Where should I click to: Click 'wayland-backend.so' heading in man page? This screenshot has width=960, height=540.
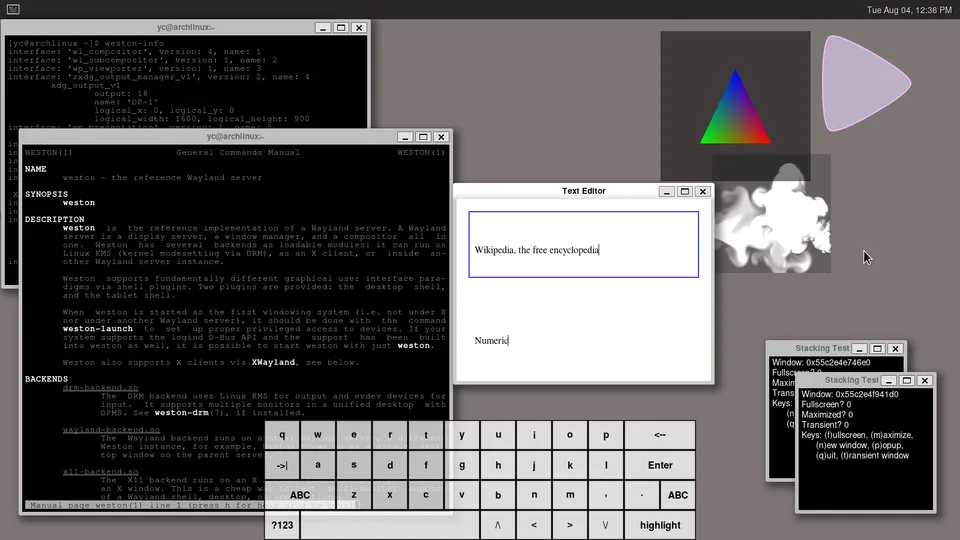point(111,430)
